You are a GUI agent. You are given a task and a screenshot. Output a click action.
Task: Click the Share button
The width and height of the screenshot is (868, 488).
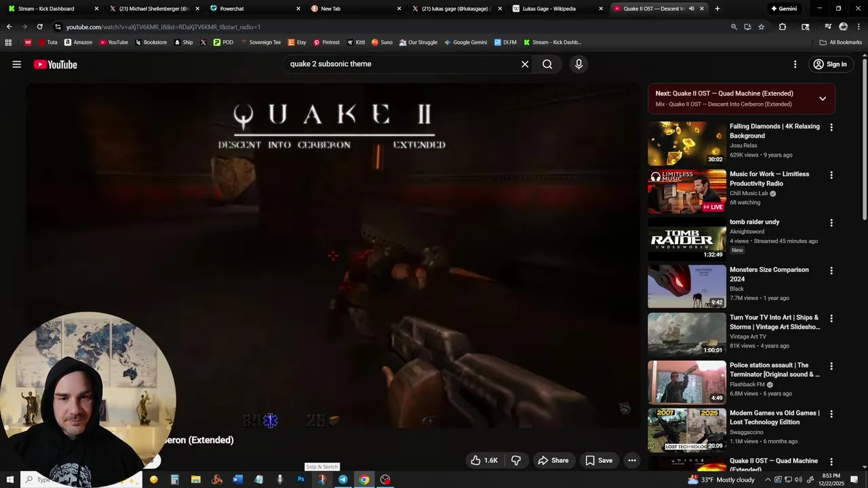pyautogui.click(x=553, y=460)
